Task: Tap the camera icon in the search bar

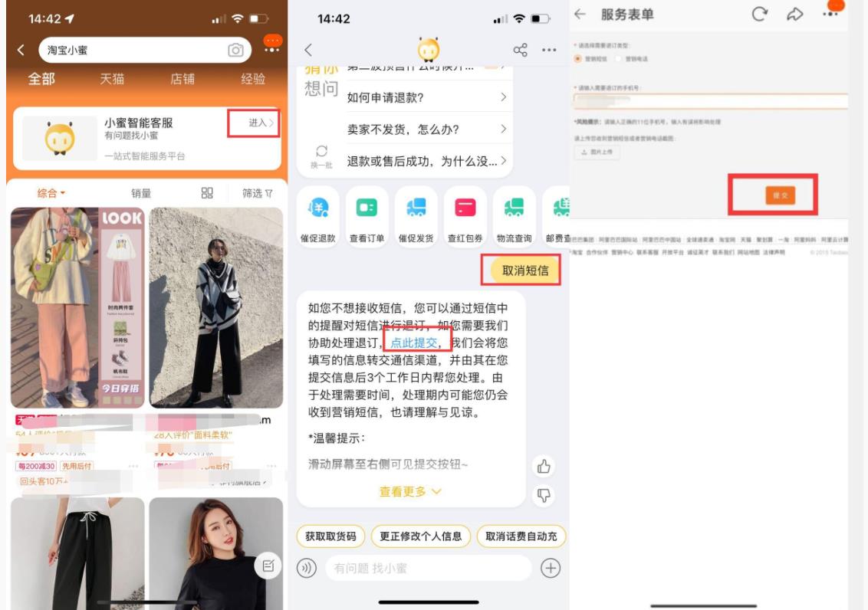Action: [235, 51]
